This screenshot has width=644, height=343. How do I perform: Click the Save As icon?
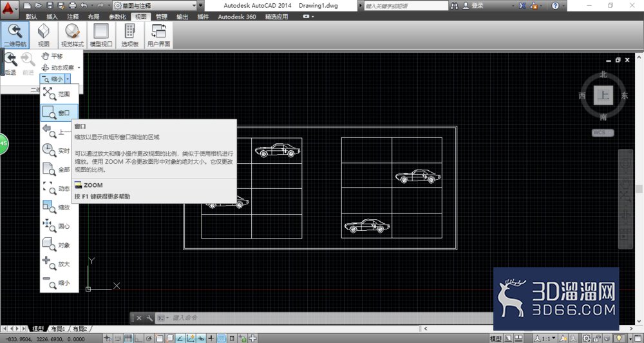click(x=61, y=6)
